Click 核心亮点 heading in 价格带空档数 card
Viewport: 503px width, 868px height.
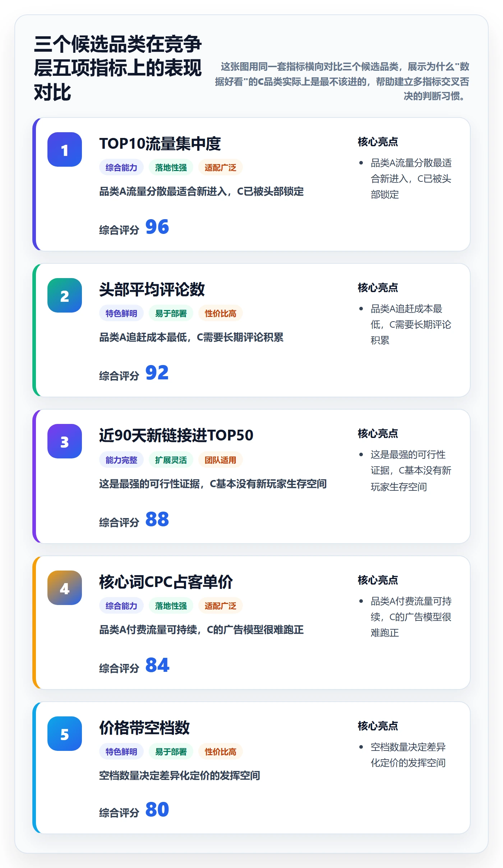click(378, 726)
